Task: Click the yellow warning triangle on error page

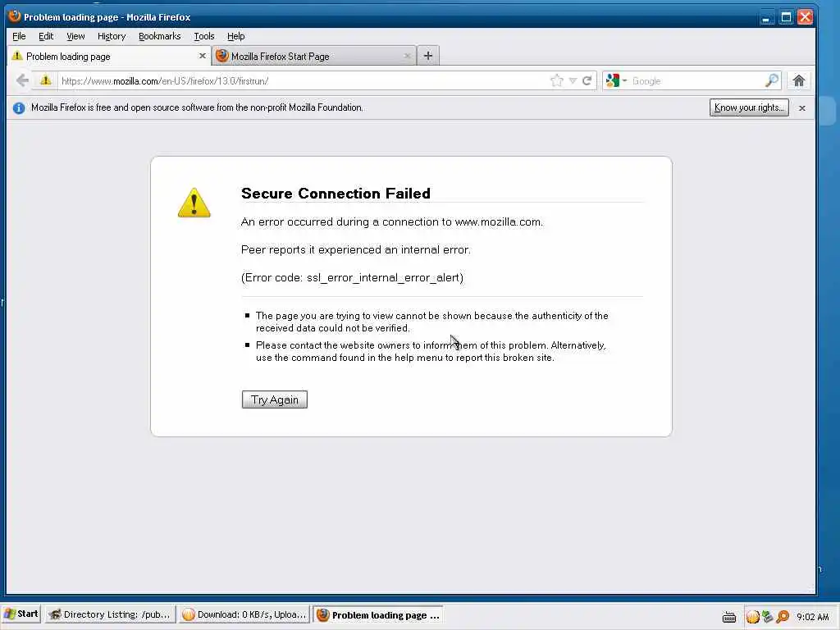Action: tap(194, 203)
